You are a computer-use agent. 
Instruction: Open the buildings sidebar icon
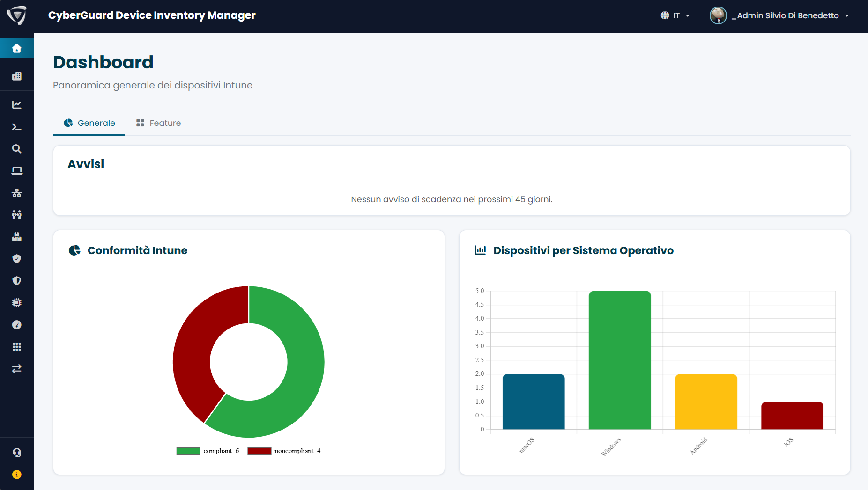point(17,76)
